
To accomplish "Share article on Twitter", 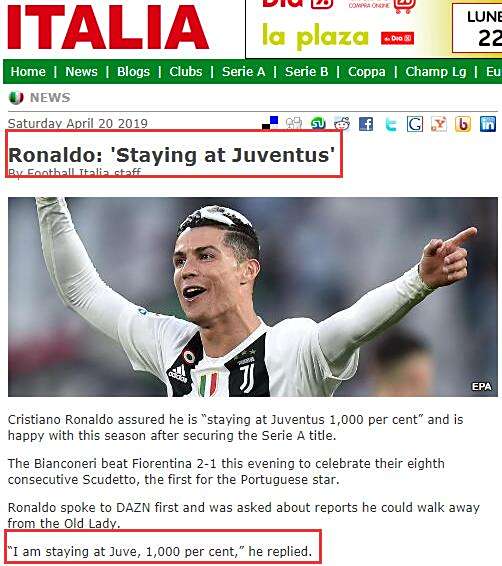I will 390,125.
